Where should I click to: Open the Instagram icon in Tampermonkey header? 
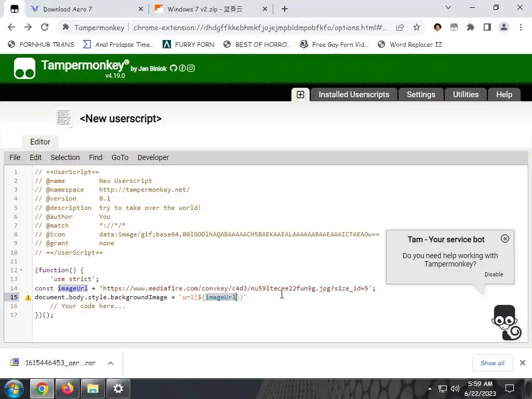coord(191,68)
